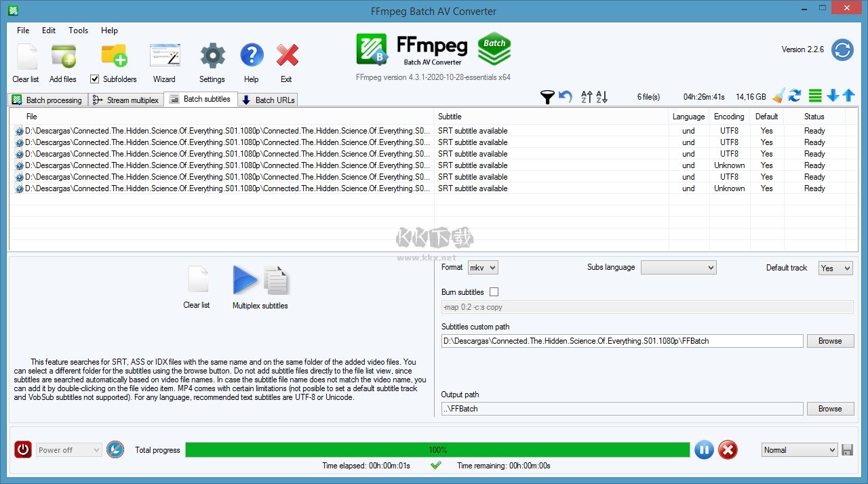Click the Default column header
This screenshot has height=484, width=868.
click(767, 117)
